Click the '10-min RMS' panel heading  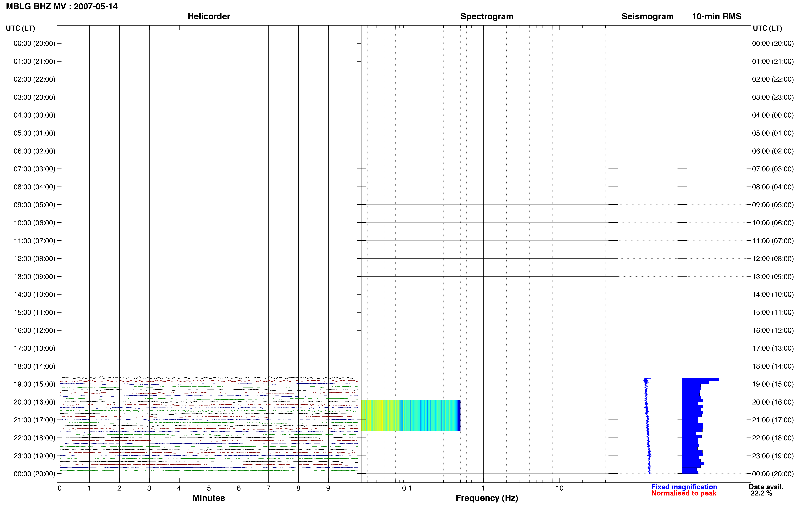coord(716,16)
